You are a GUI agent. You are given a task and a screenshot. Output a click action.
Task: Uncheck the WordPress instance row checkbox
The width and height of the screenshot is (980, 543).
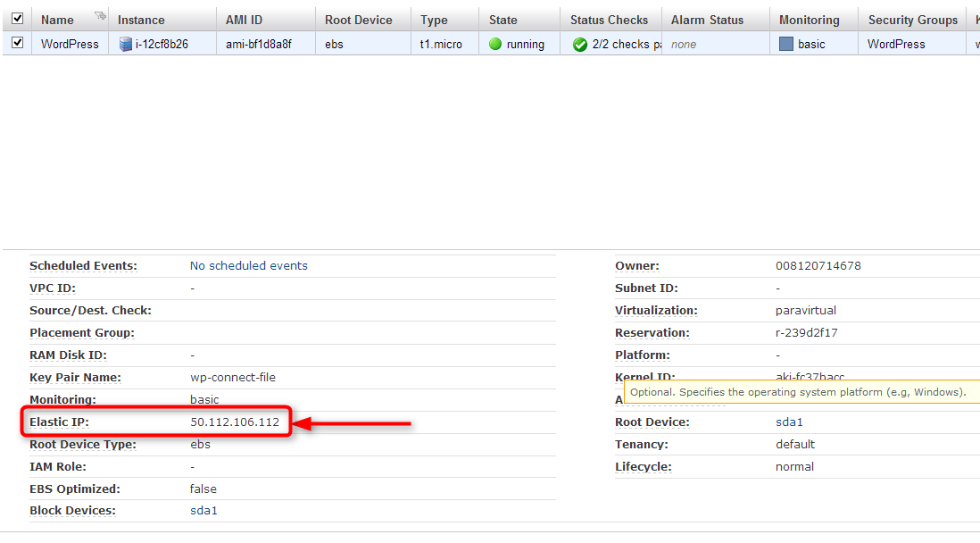[17, 42]
